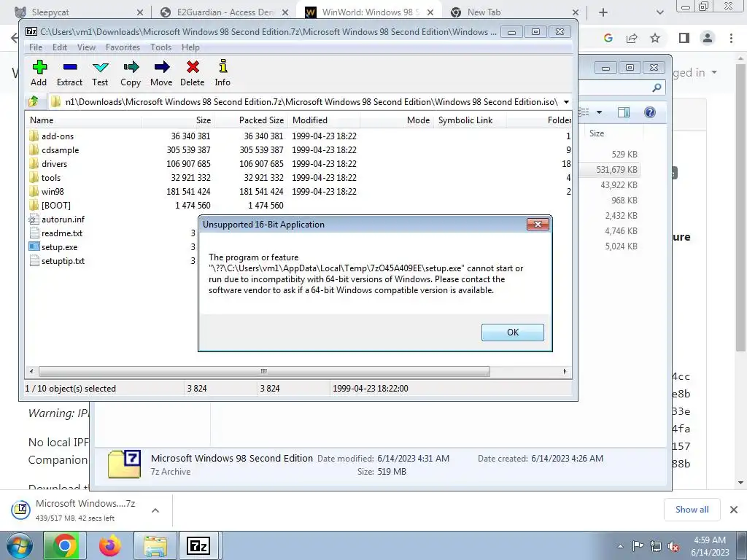The width and height of the screenshot is (747, 560).
Task: Click the 7-Zip taskbar button
Action: [198, 545]
